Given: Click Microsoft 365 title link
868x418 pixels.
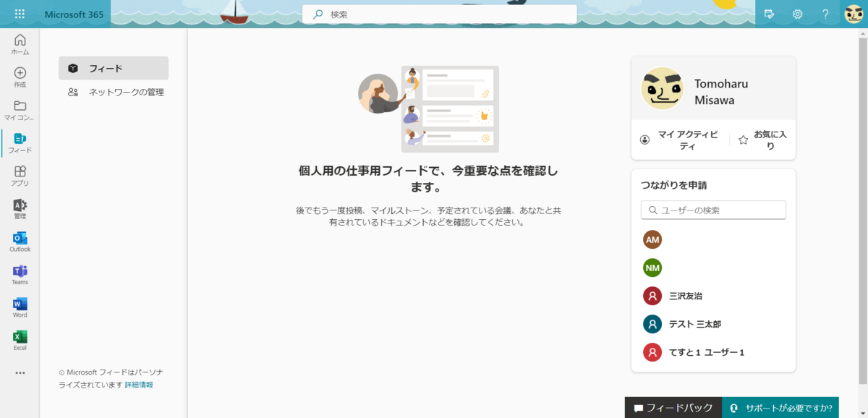Looking at the screenshot, I should [x=73, y=14].
